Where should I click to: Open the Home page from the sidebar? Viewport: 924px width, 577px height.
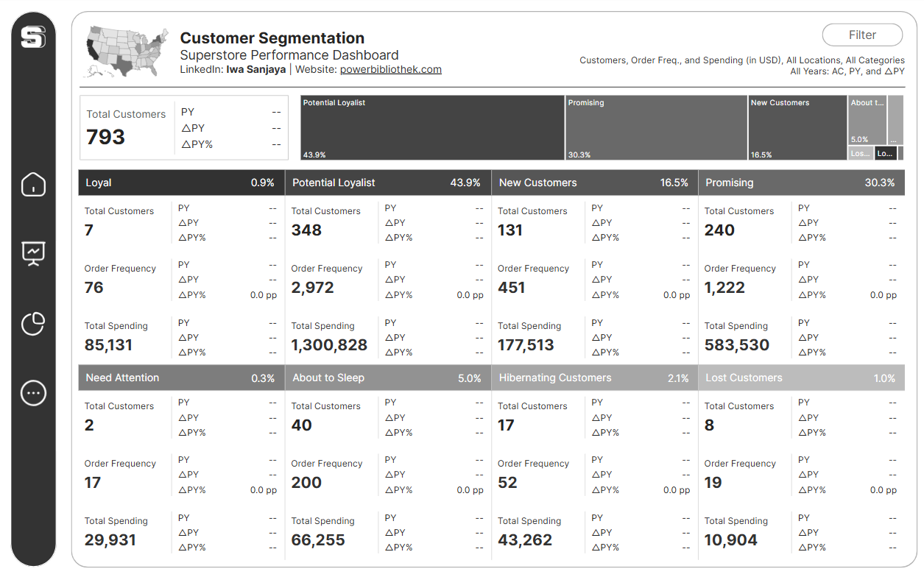point(32,185)
